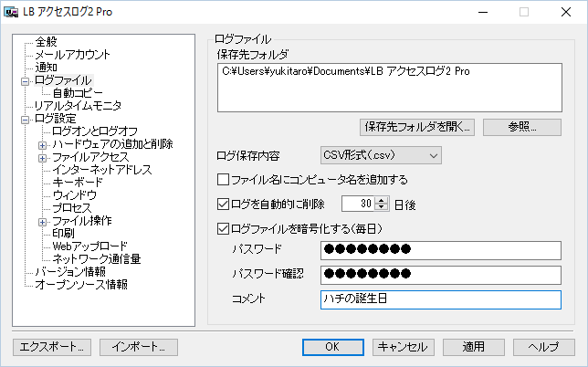This screenshot has width=588, height=367.
Task: Select プロセス in the tree
Action: (x=71, y=208)
